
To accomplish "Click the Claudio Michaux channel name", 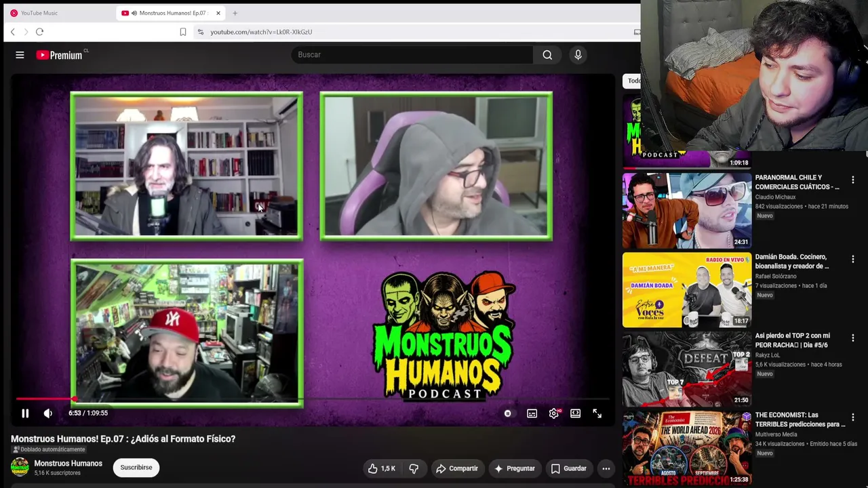I will (x=776, y=197).
